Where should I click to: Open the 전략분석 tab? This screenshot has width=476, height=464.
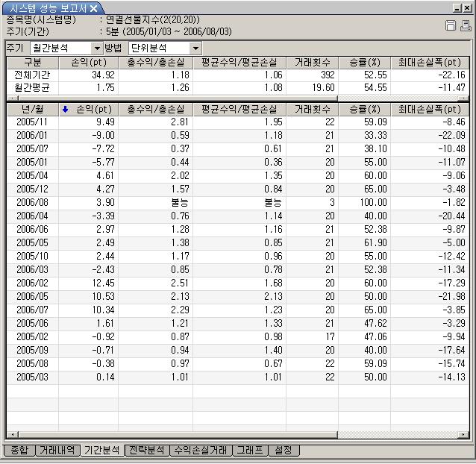click(x=147, y=451)
